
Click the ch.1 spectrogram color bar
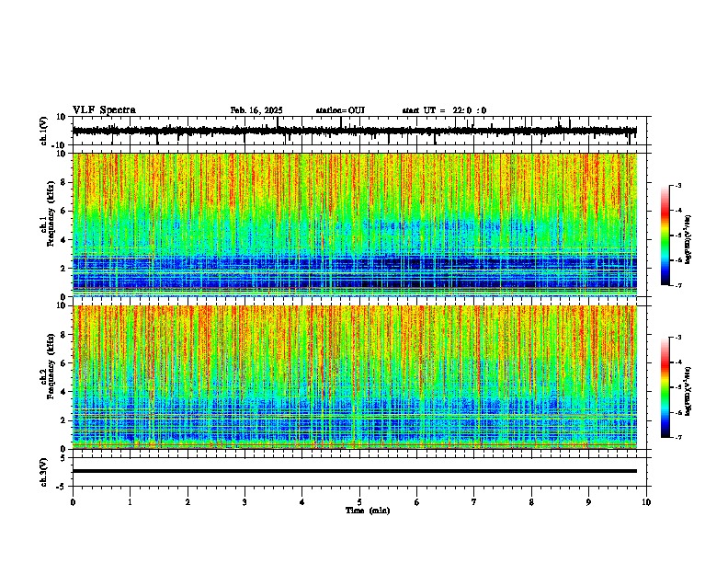(665, 235)
